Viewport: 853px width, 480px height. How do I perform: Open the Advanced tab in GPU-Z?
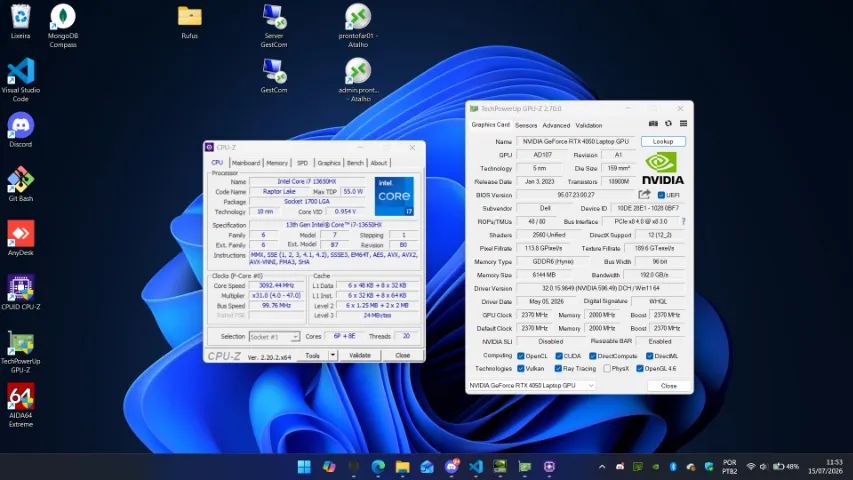[556, 125]
